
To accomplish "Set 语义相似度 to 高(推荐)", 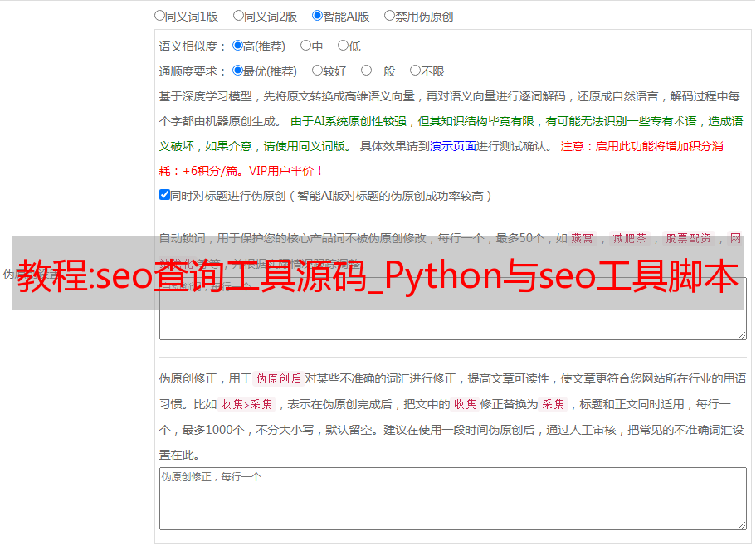I will tap(237, 46).
